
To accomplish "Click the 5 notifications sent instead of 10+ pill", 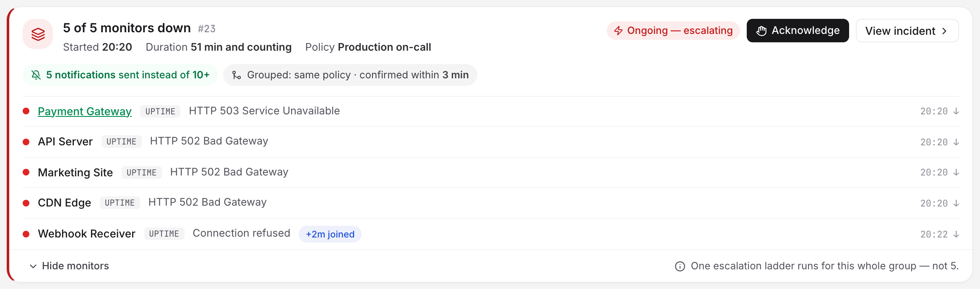I will coord(120,75).
